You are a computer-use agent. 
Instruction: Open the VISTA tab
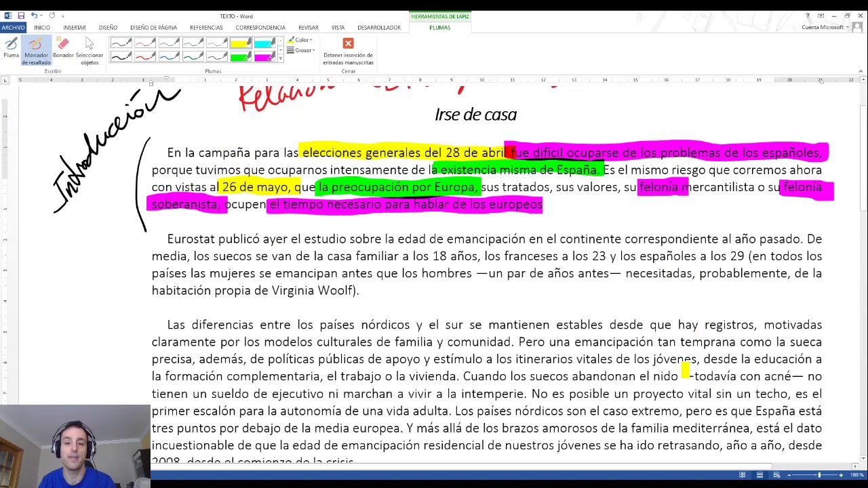[338, 27]
